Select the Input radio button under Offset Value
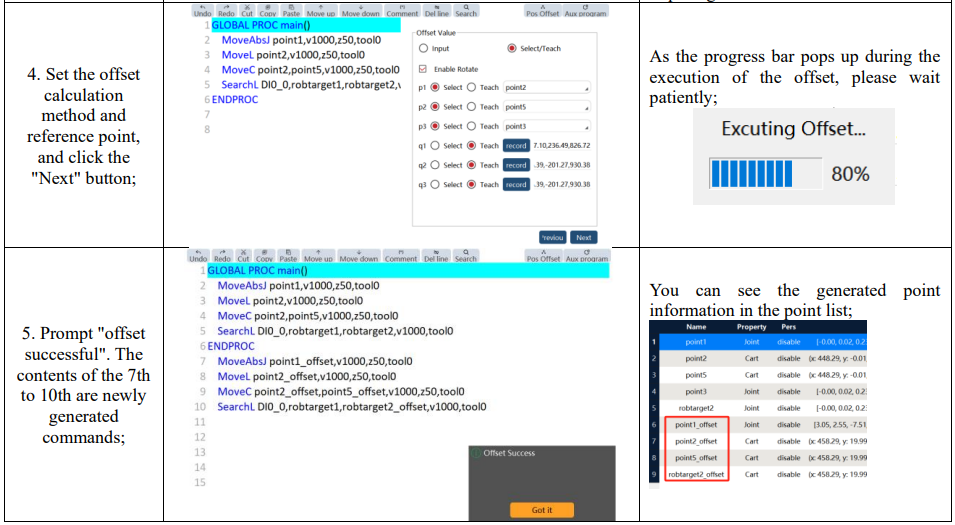 pyautogui.click(x=423, y=48)
